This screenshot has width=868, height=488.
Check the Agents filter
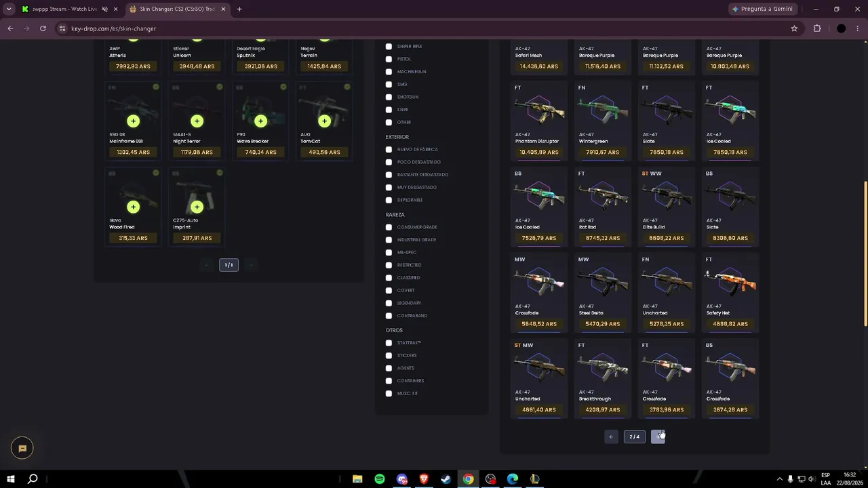coord(389,368)
